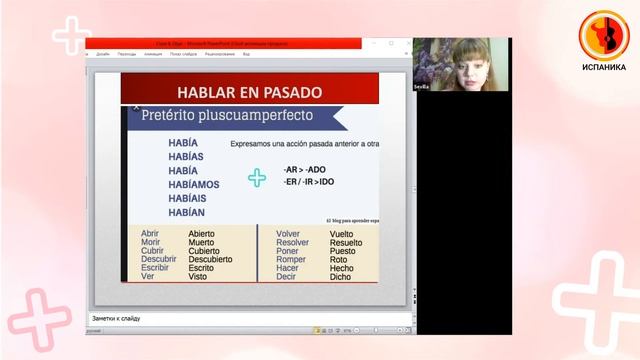This screenshot has width=640, height=360.
Task: Click the zoom in plus button
Action: pyautogui.click(x=400, y=331)
